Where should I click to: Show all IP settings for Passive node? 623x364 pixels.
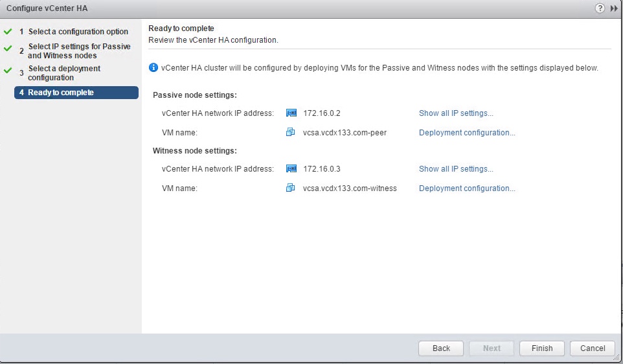(x=456, y=113)
